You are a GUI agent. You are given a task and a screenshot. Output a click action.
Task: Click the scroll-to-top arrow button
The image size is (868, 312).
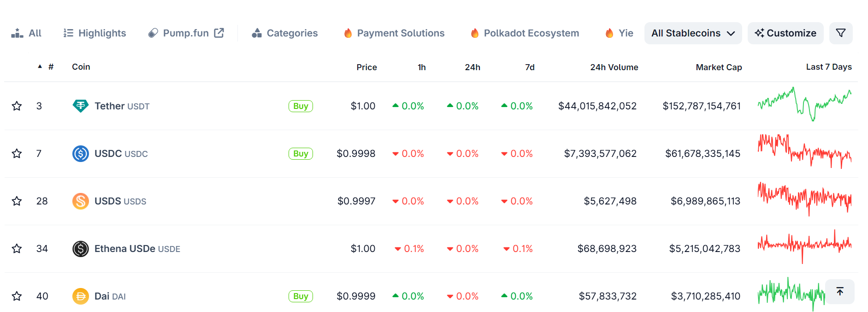point(839,292)
